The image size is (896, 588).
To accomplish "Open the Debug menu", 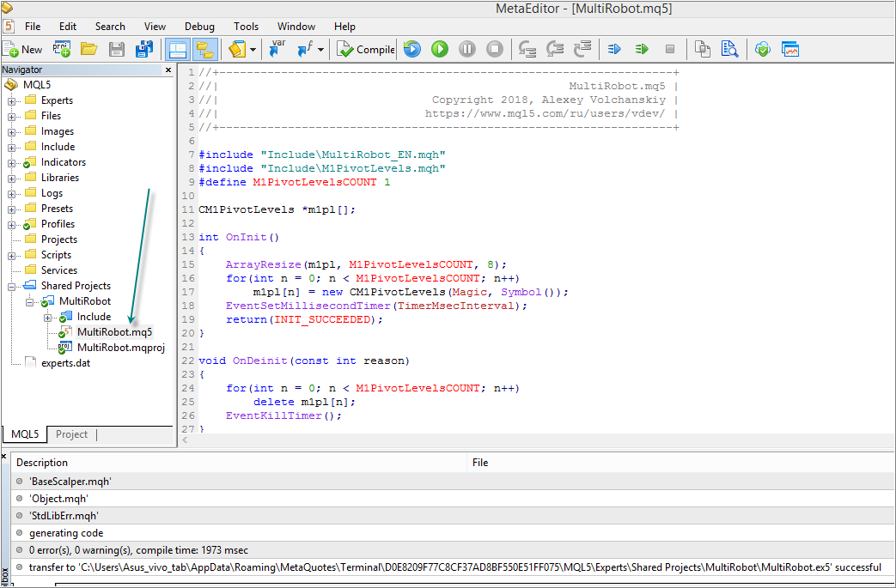I will (199, 27).
